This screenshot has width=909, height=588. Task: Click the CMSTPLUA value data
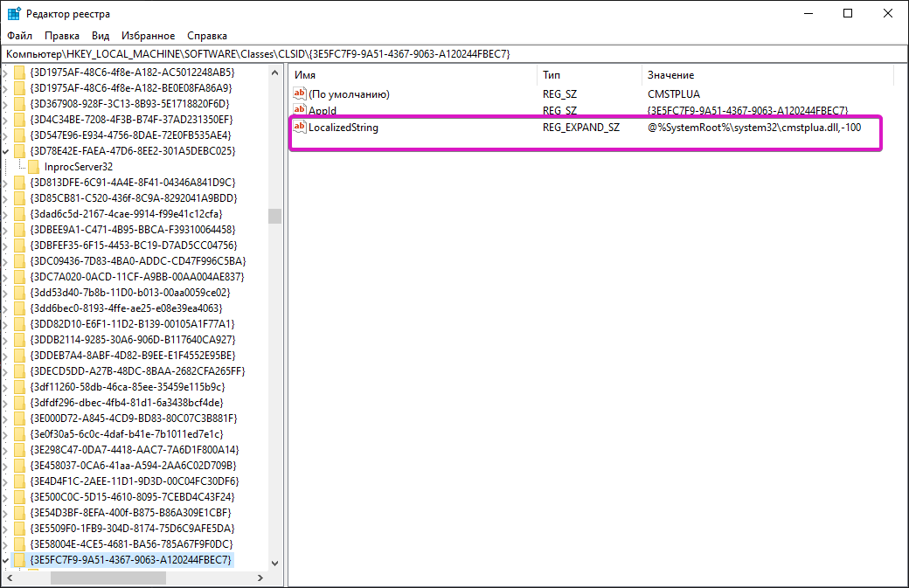tap(674, 93)
